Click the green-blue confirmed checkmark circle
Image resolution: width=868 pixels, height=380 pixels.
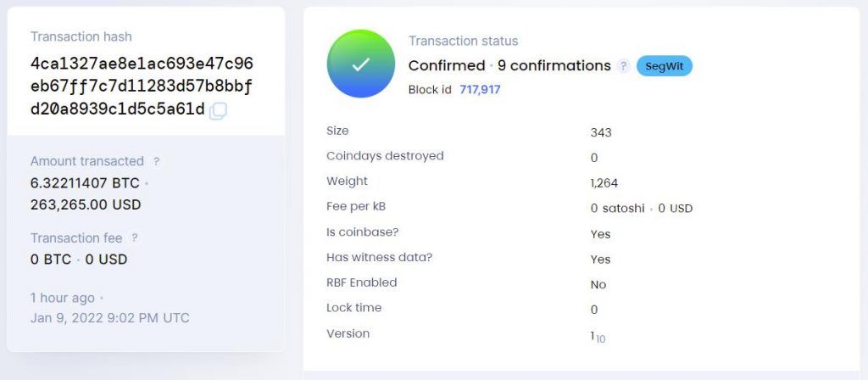tap(361, 64)
